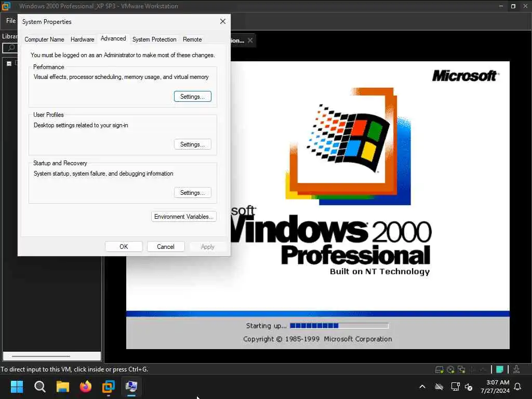Click the VMware install tools download icon
Image resolution: width=532 pixels, height=399 pixels.
[x=516, y=369]
